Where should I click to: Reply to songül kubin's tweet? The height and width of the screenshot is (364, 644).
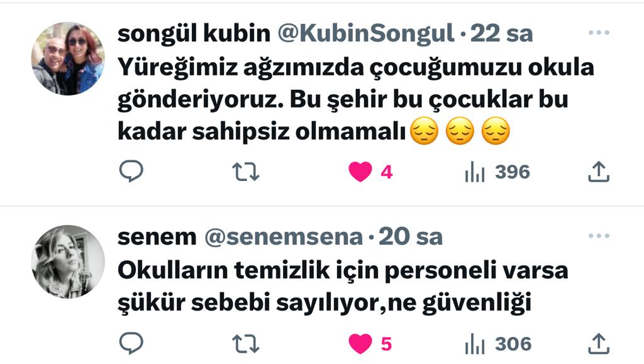coord(131,171)
